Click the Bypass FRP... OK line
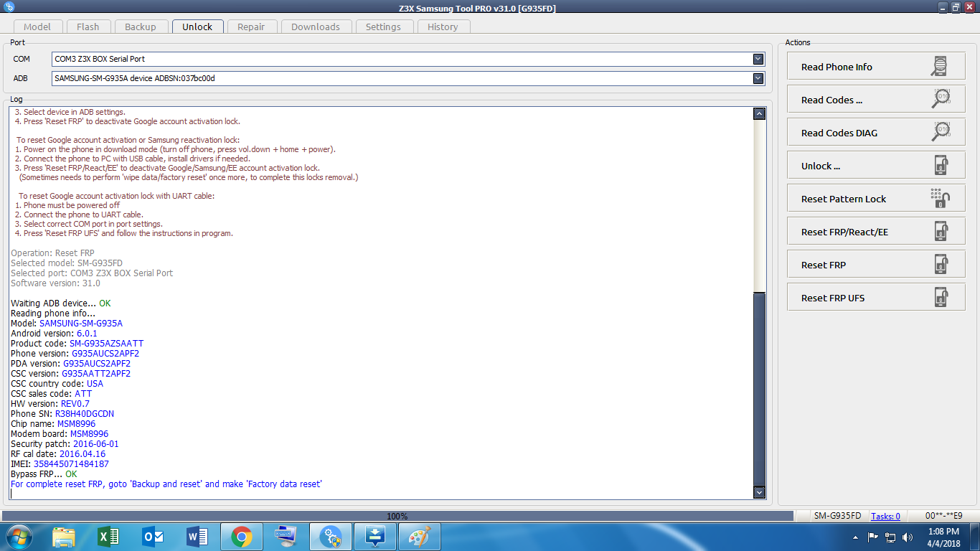The width and height of the screenshot is (980, 551). point(44,474)
